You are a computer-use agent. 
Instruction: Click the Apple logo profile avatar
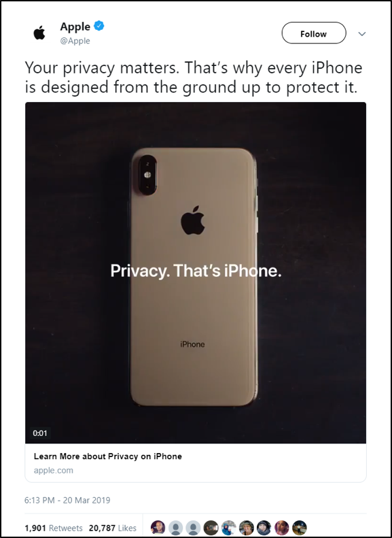pos(39,33)
